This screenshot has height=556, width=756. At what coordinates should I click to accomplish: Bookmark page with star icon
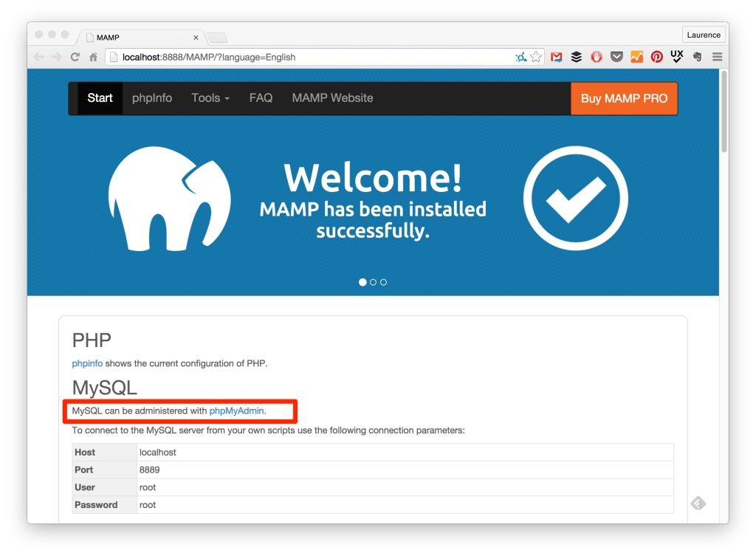click(x=536, y=57)
